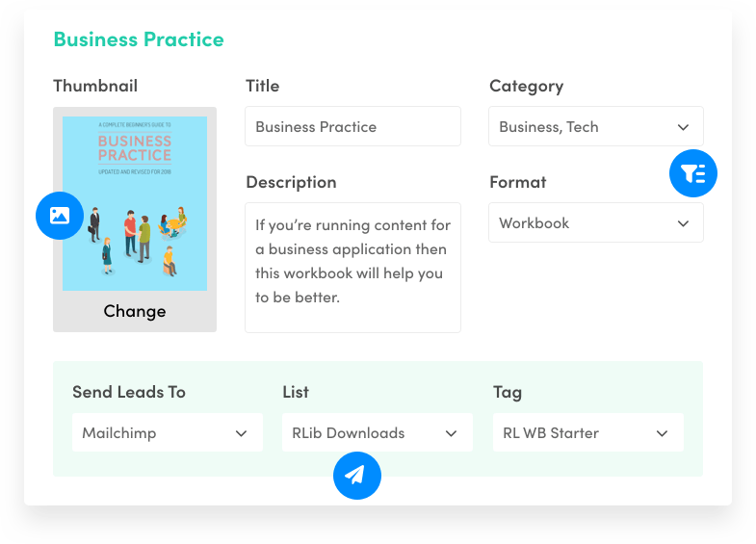
Task: Click the blue filter list icon
Action: (x=693, y=173)
